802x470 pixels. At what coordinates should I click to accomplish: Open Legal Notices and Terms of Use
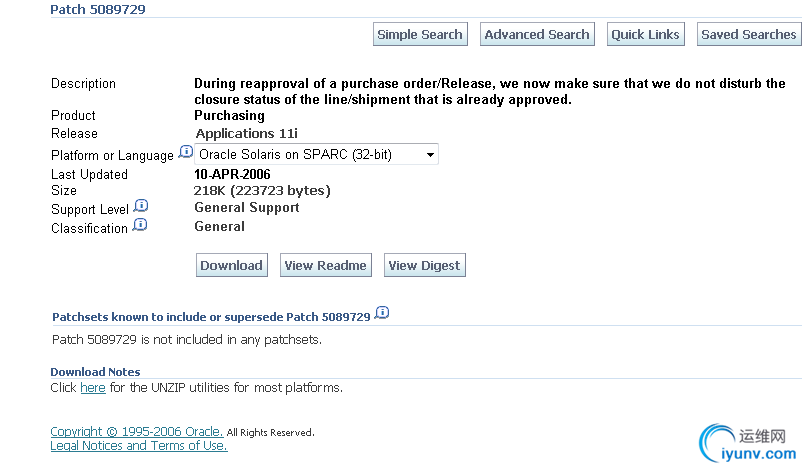(x=139, y=446)
